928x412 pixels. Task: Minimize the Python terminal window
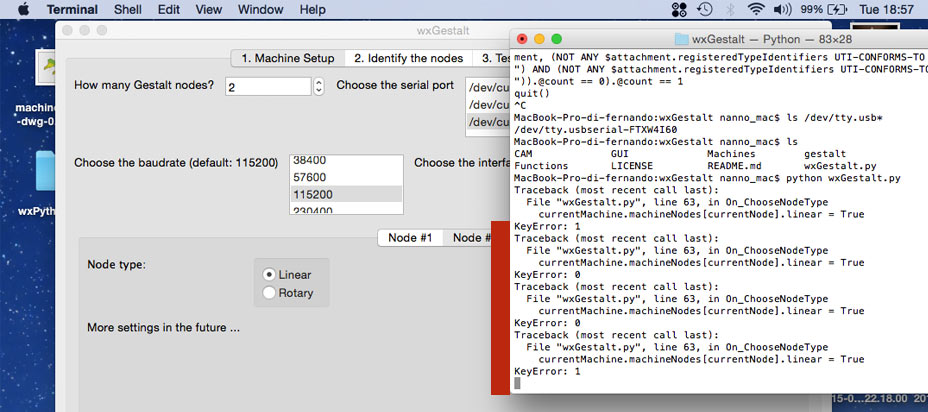click(539, 39)
